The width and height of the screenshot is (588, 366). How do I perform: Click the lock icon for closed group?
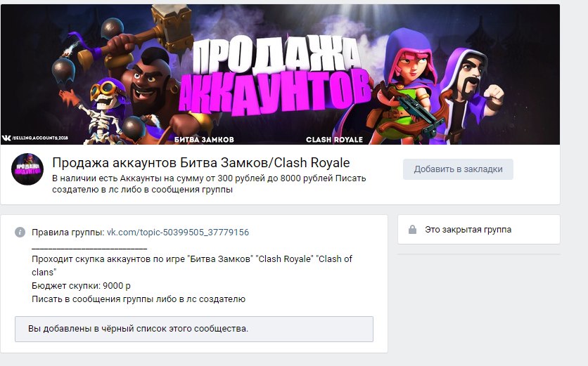[x=412, y=229]
